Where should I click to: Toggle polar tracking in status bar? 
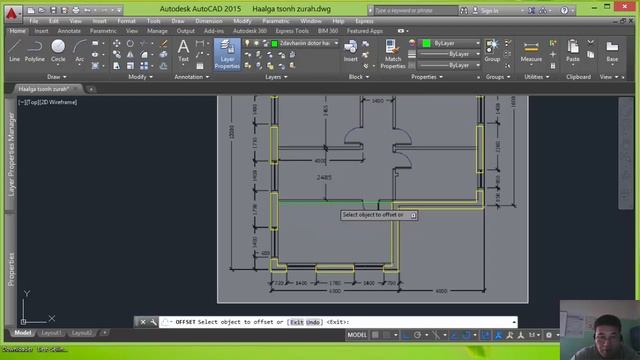point(417,335)
